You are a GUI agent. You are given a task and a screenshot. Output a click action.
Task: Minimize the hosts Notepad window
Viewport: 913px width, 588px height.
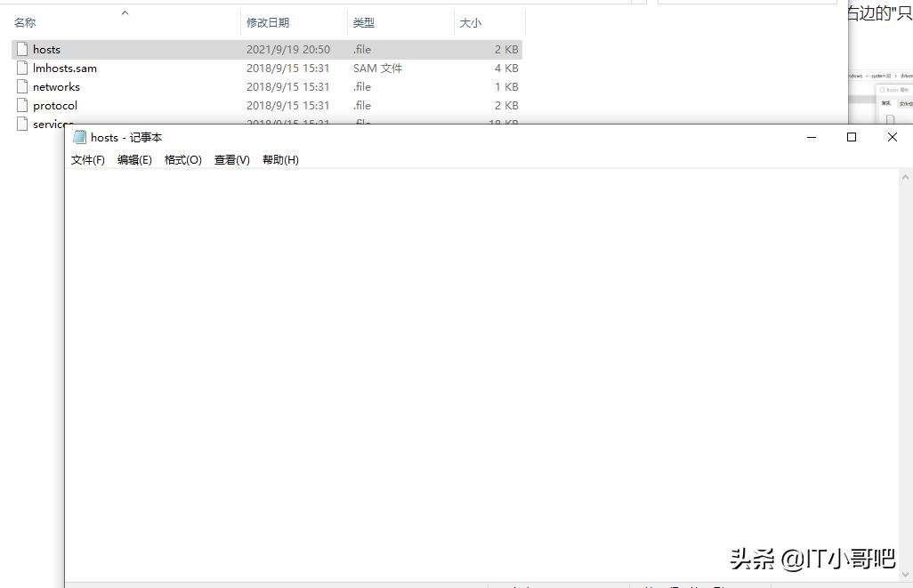tap(812, 137)
